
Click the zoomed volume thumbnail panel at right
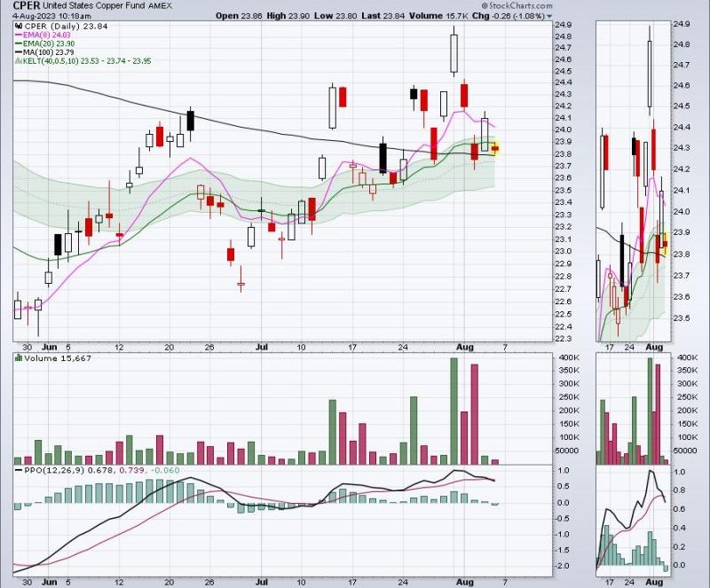pos(633,409)
